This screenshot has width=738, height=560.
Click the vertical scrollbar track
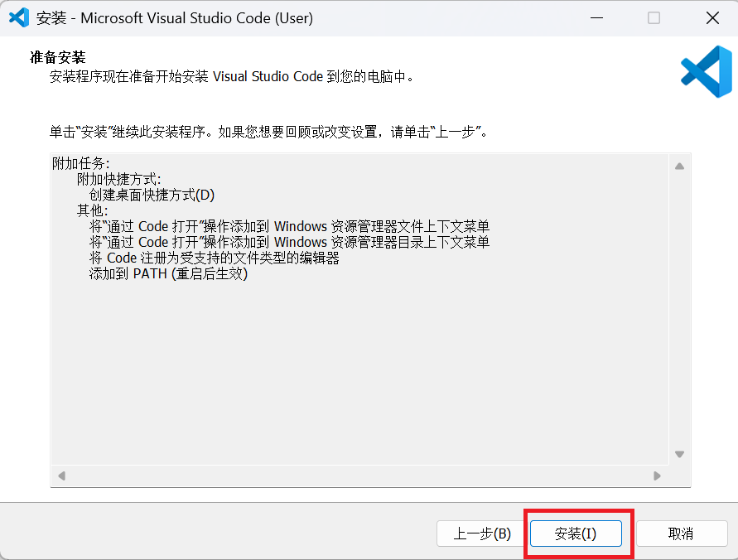coord(679,315)
